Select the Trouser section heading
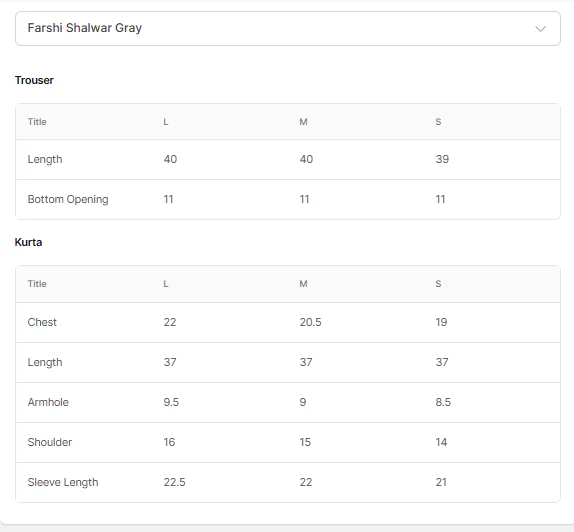574x532 pixels. pos(34,80)
